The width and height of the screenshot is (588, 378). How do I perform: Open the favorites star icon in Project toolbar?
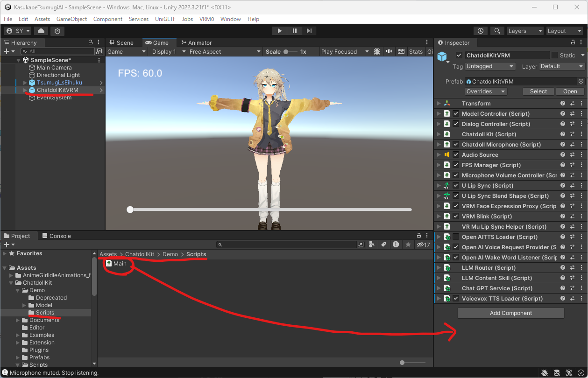click(408, 245)
